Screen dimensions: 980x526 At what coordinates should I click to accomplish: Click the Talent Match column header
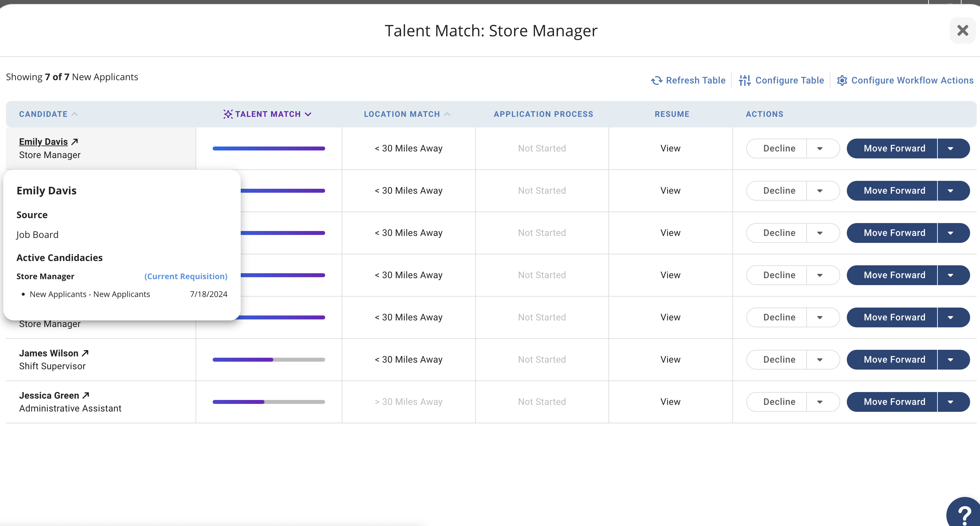pyautogui.click(x=268, y=114)
